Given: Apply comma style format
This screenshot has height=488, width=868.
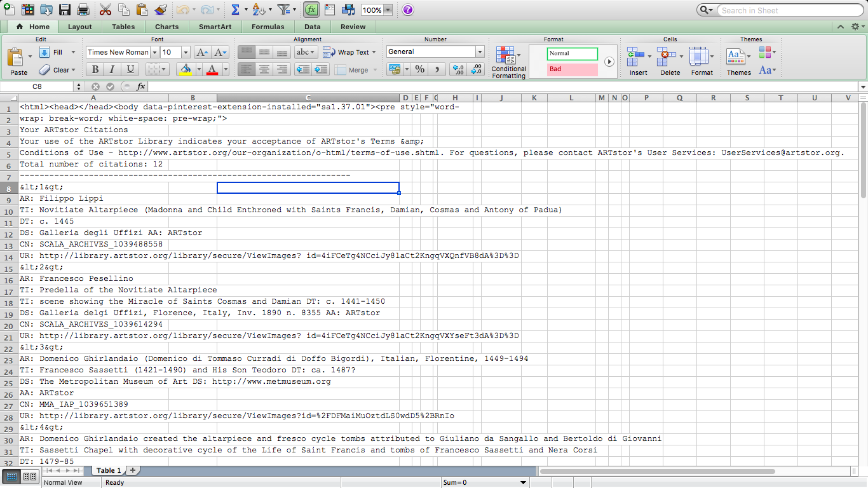Looking at the screenshot, I should click(437, 69).
